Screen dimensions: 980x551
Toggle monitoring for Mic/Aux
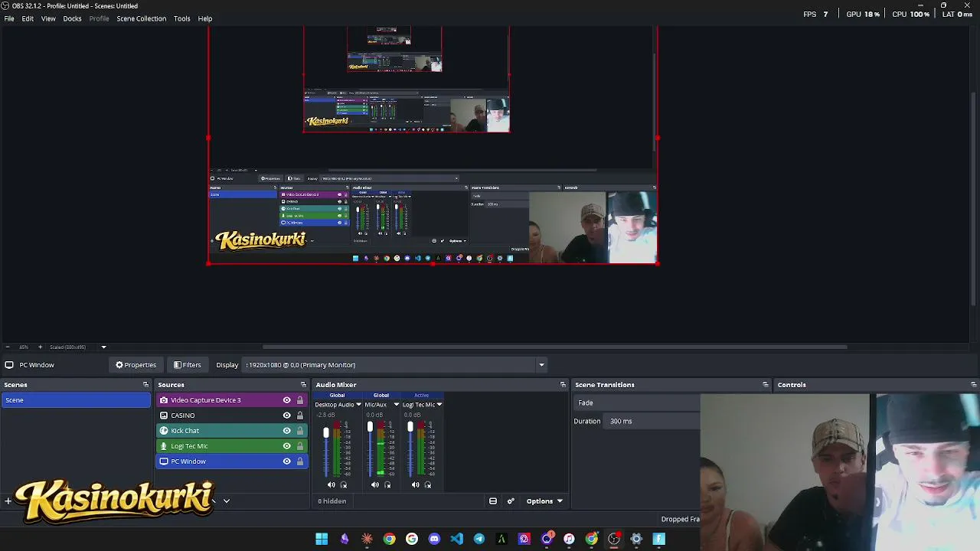pos(387,484)
